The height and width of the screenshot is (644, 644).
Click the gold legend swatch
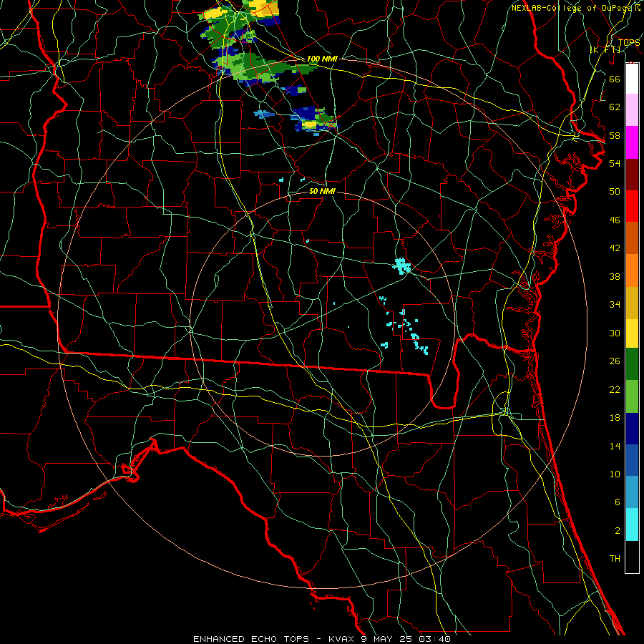[x=632, y=303]
